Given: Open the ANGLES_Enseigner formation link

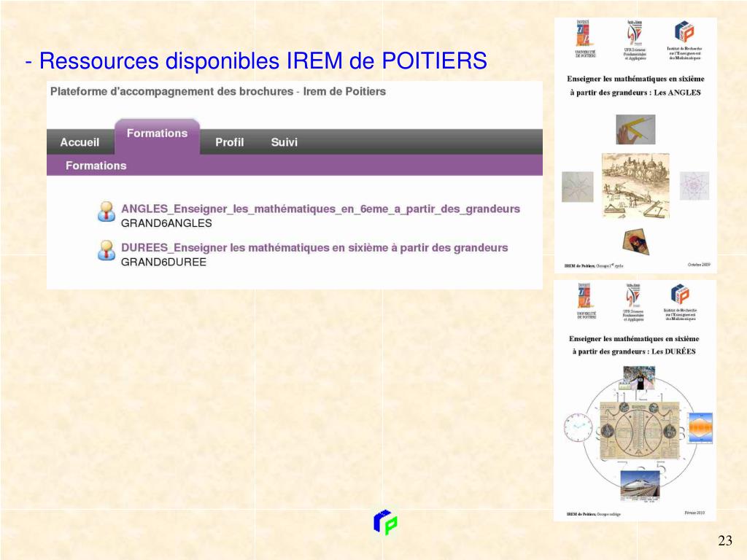Looking at the screenshot, I should pos(320,209).
